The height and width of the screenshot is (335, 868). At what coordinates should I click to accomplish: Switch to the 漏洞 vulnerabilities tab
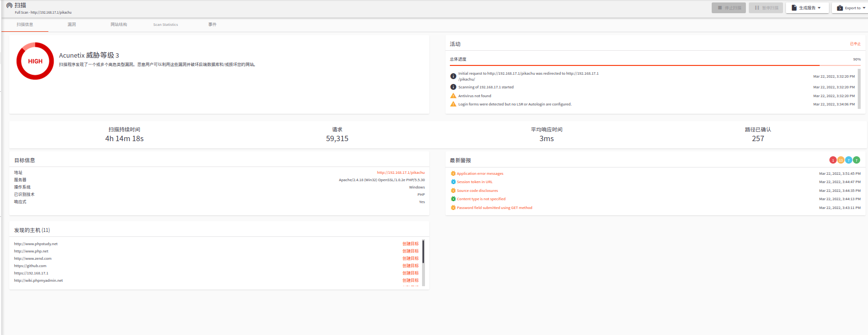click(x=72, y=24)
